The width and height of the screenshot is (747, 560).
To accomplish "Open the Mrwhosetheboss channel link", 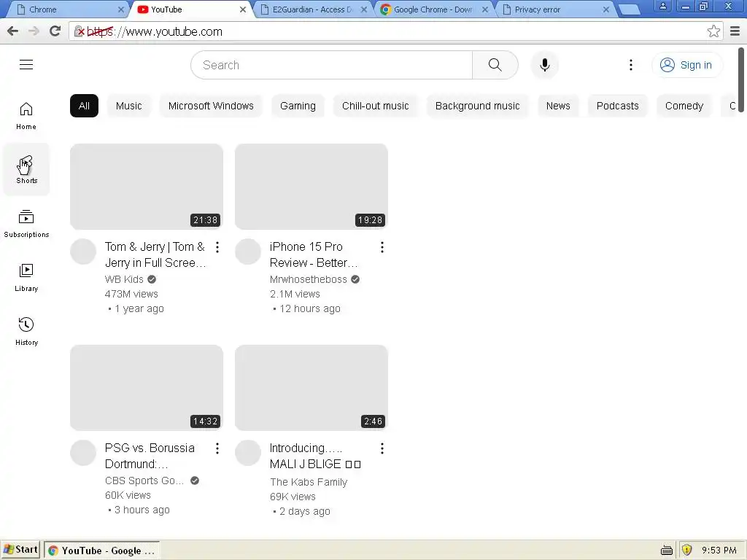I will tap(309, 279).
